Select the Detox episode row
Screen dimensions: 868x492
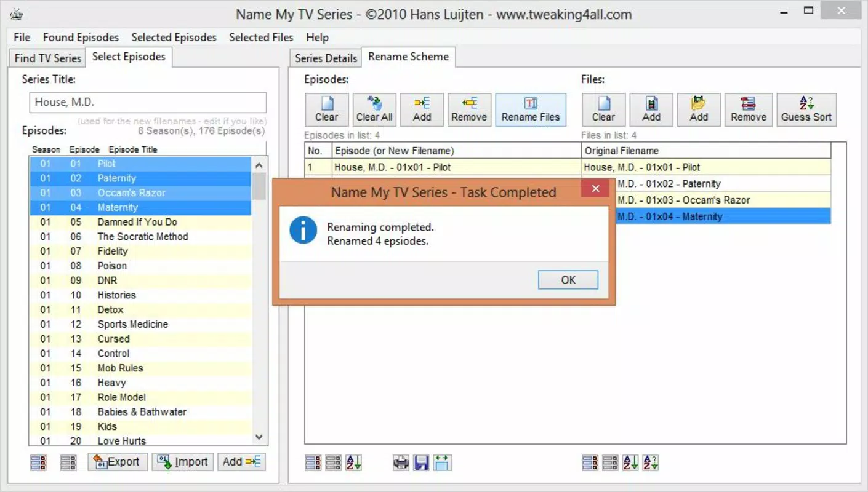[x=140, y=310]
